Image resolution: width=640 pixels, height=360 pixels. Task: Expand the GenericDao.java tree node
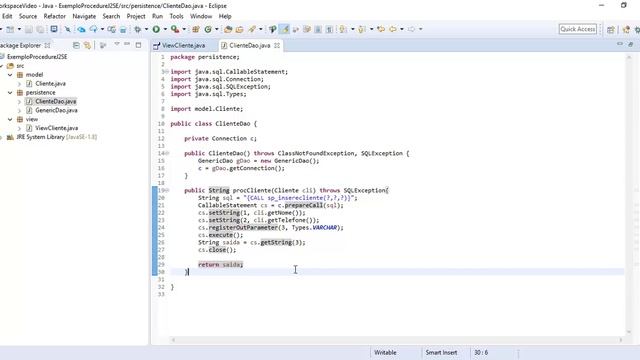(x=19, y=111)
